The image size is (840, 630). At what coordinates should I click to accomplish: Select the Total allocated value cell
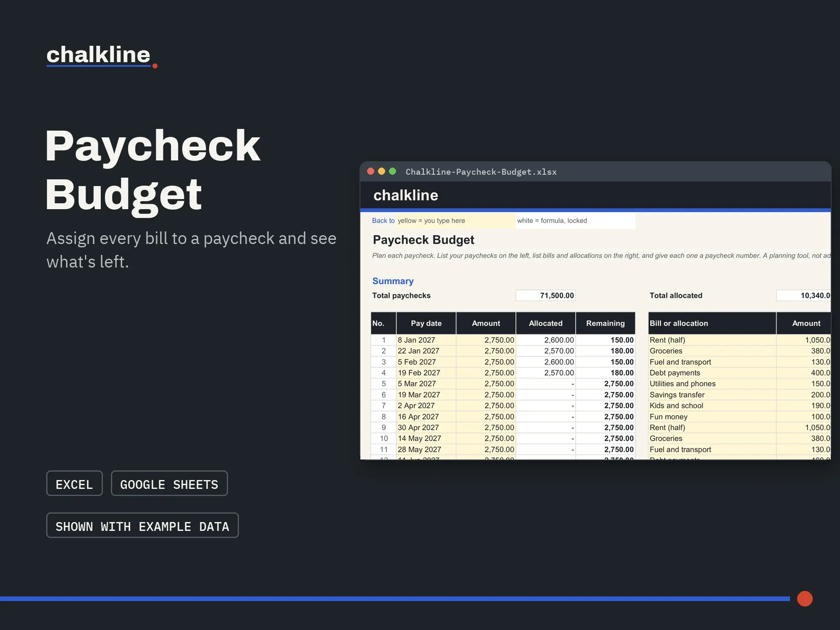[803, 295]
